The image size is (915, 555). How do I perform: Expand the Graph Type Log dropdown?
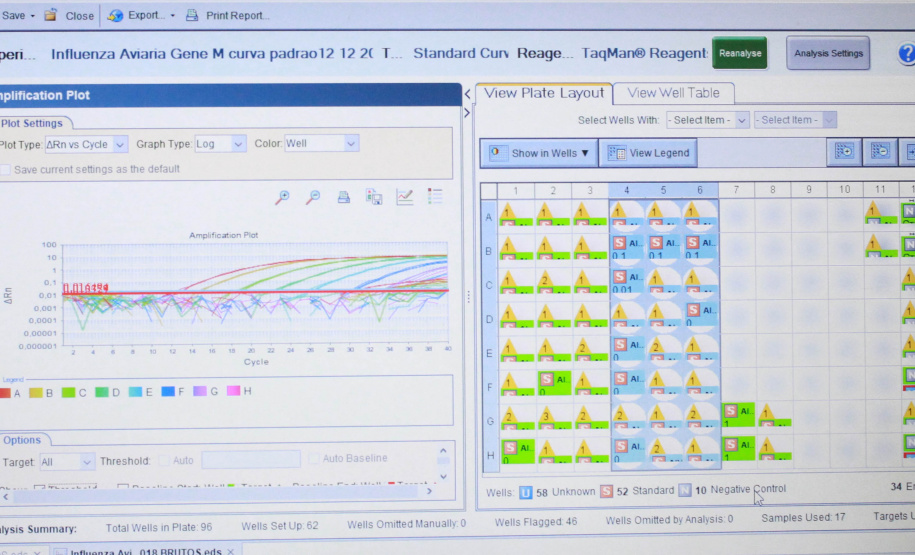point(220,144)
